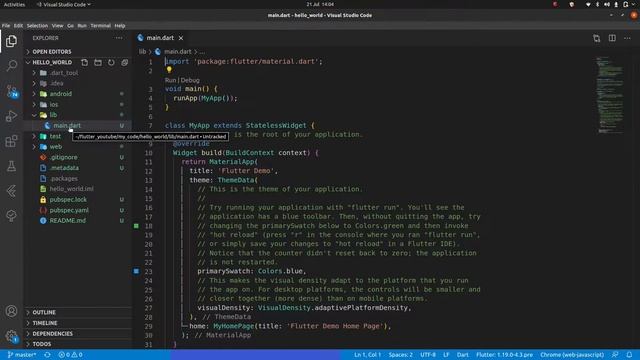Open Explorer more actions ellipsis
Screen dimensions: 640x360
pyautogui.click(x=118, y=38)
